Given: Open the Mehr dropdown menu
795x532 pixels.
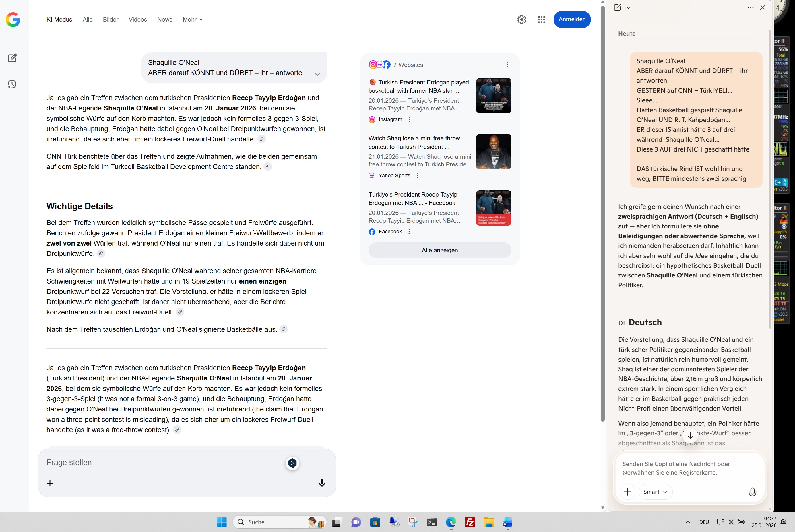Looking at the screenshot, I should pyautogui.click(x=192, y=20).
